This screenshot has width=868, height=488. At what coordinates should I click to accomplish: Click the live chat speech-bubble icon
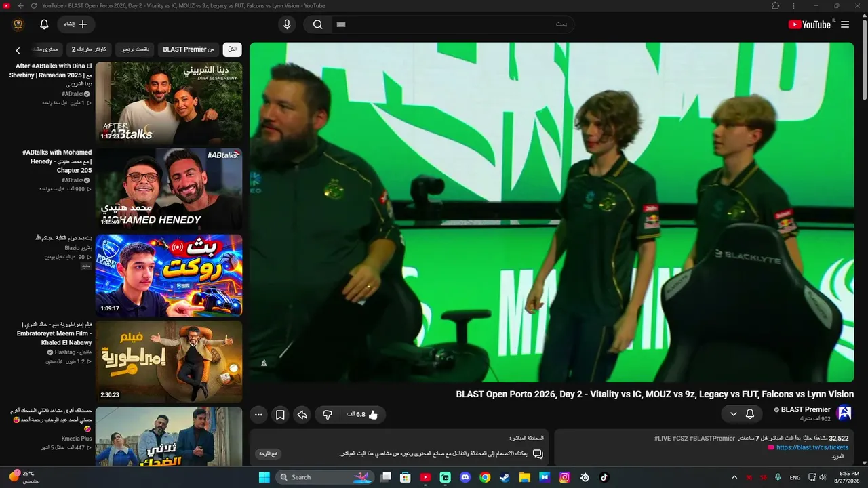pyautogui.click(x=538, y=454)
